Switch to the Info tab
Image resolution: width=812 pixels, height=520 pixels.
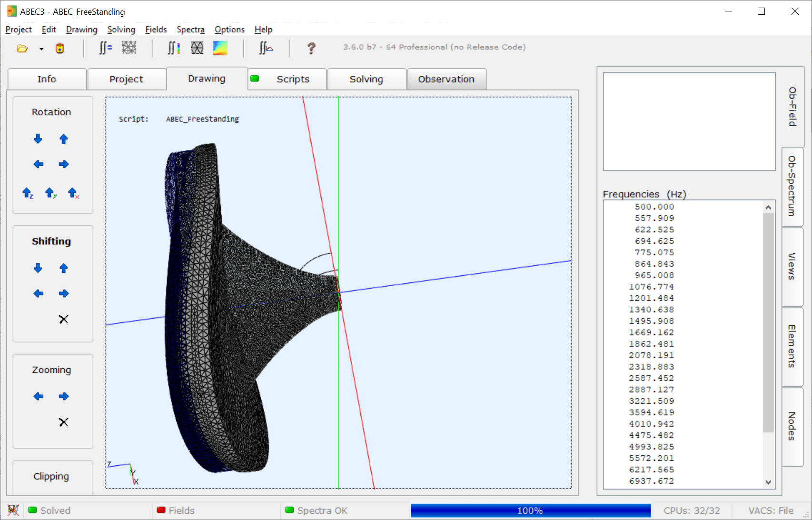pos(47,79)
